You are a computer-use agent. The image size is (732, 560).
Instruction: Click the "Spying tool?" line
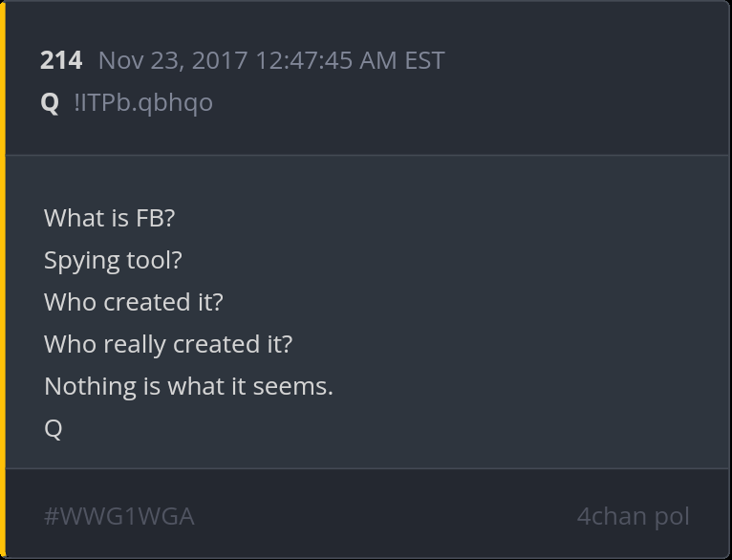(113, 260)
